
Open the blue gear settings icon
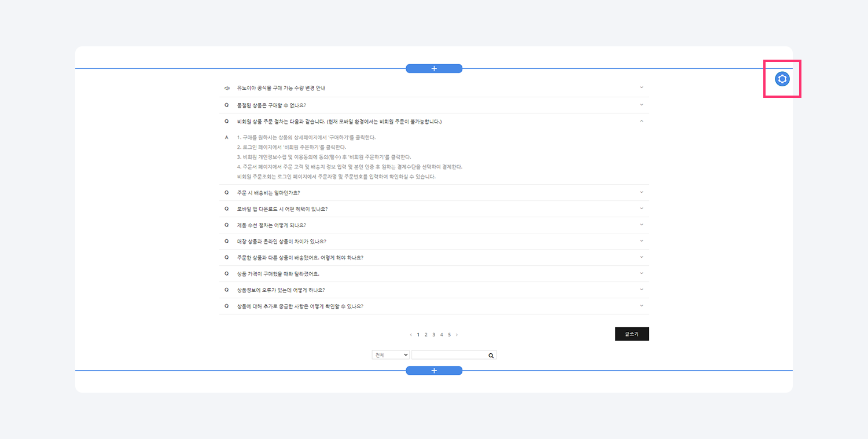click(782, 79)
